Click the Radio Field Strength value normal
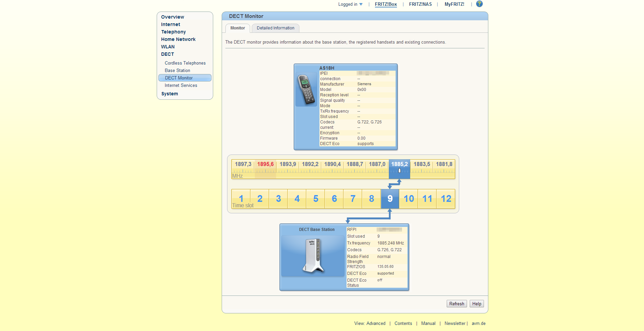Image resolution: width=644 pixels, height=331 pixels. pos(384,257)
